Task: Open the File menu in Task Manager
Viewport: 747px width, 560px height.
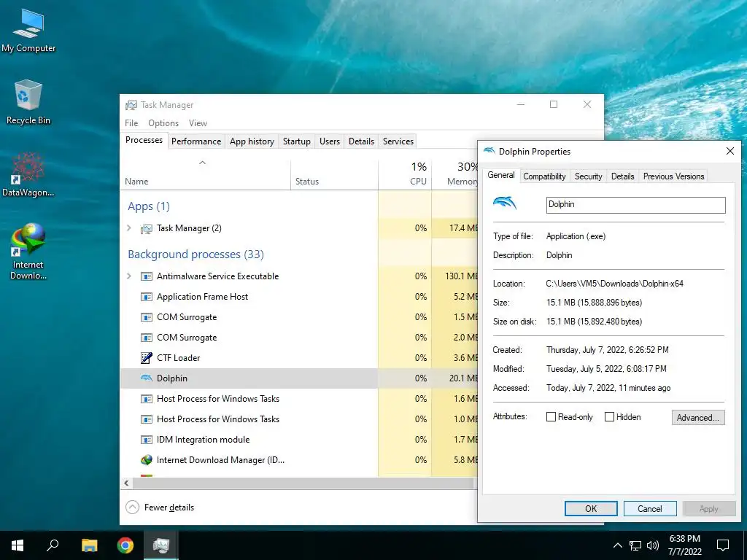Action: 131,122
